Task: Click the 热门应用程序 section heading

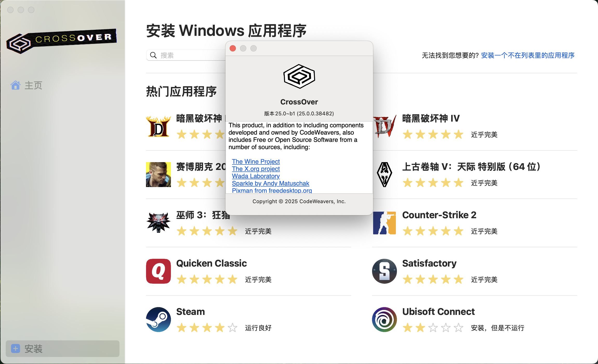Action: pos(181,91)
